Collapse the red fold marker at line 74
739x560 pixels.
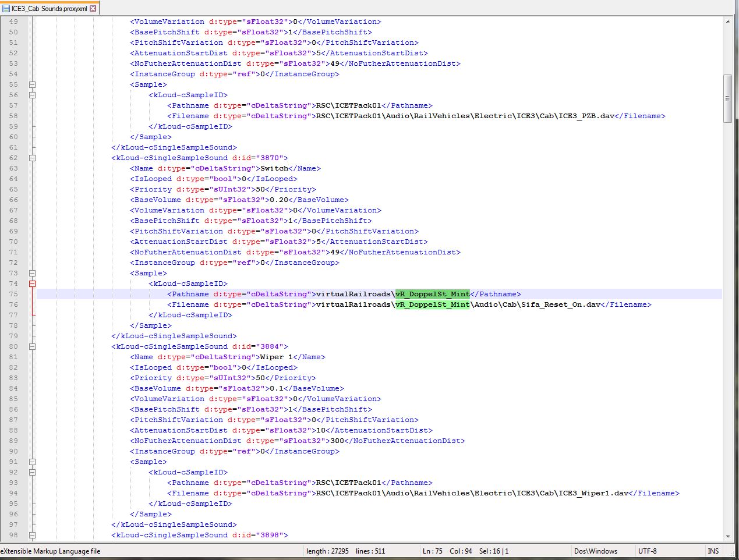[33, 283]
